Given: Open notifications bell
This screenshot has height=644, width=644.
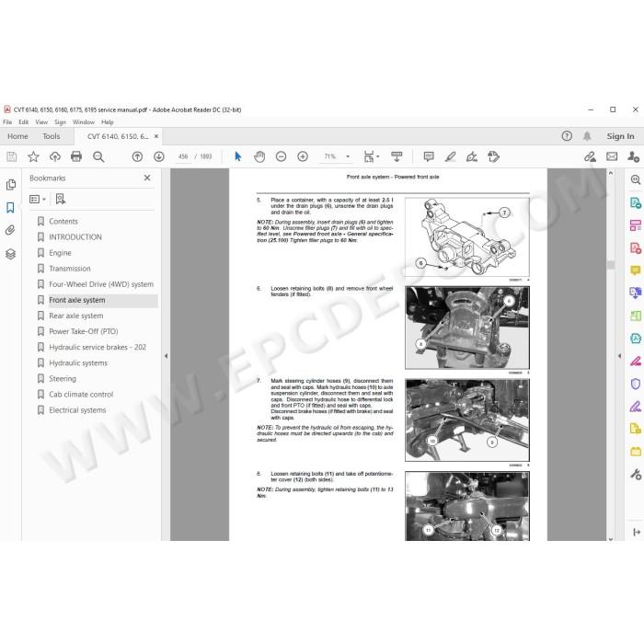Looking at the screenshot, I should (x=587, y=136).
